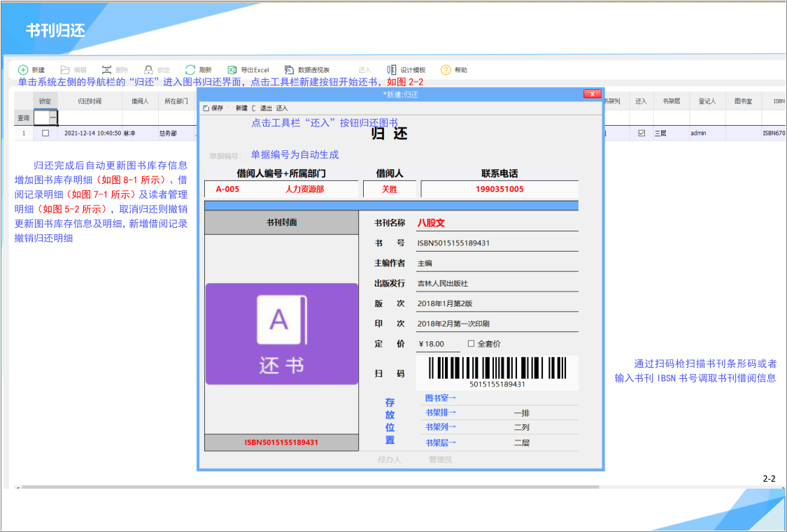Click the 所在部门 column header
Screen dimensions: 787x532
click(x=176, y=101)
